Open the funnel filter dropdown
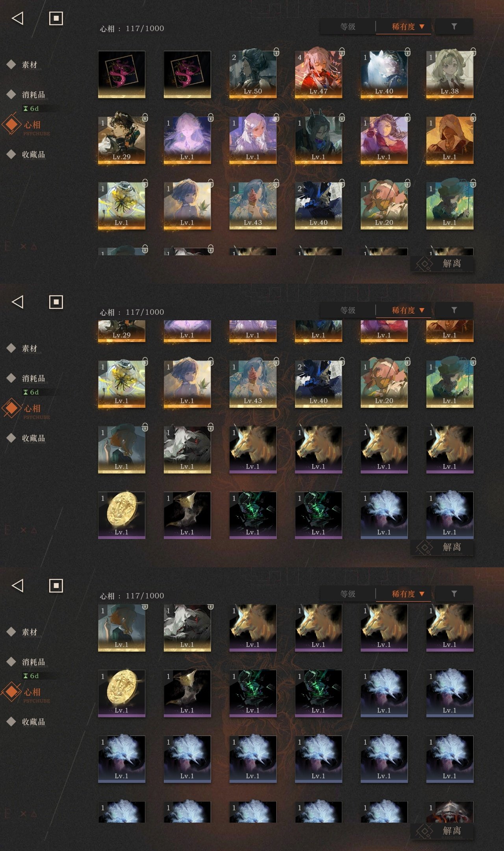Image resolution: width=504 pixels, height=851 pixels. (x=454, y=26)
